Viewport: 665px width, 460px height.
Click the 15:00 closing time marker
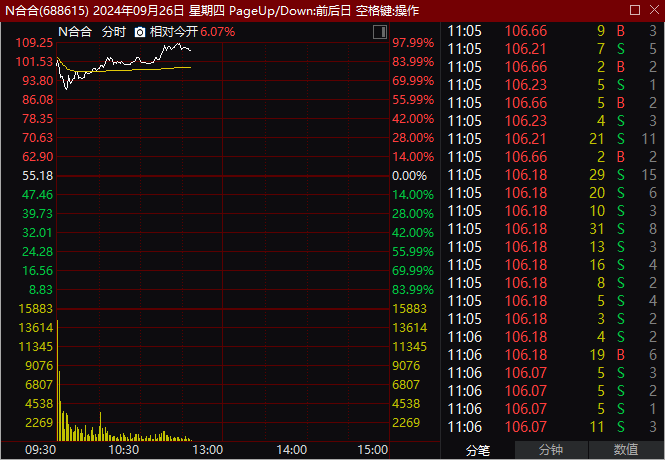pos(372,450)
